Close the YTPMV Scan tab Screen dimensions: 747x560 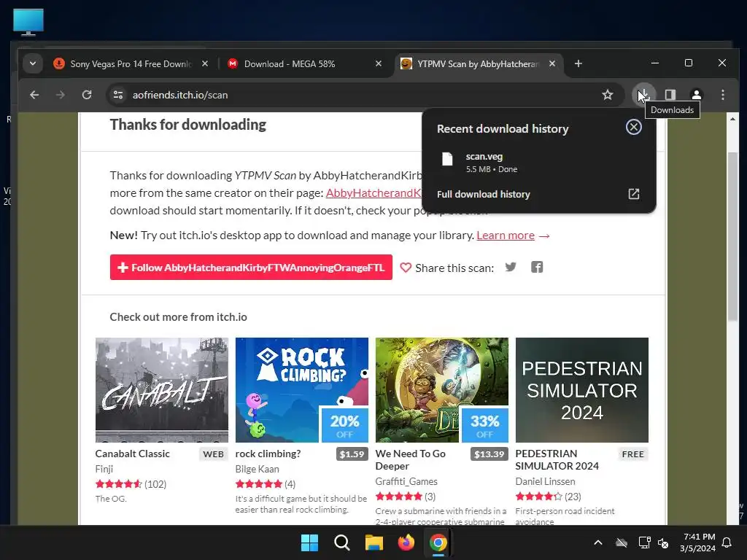552,63
